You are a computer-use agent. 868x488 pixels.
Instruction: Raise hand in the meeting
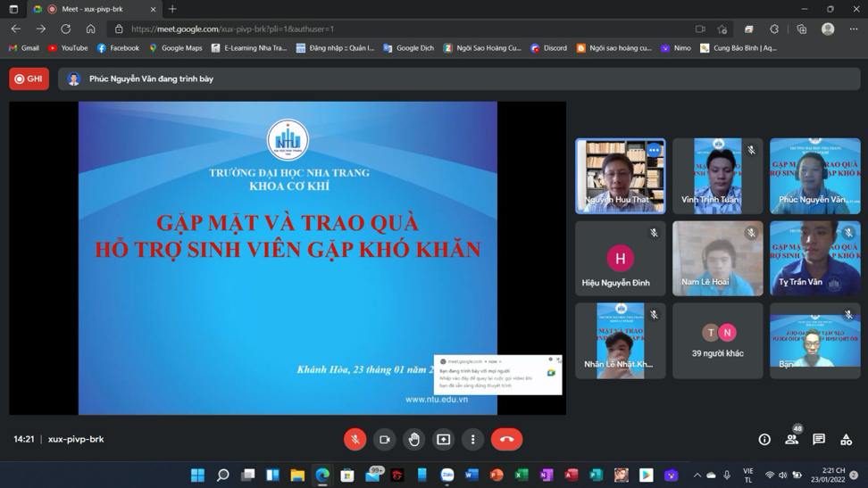(414, 439)
